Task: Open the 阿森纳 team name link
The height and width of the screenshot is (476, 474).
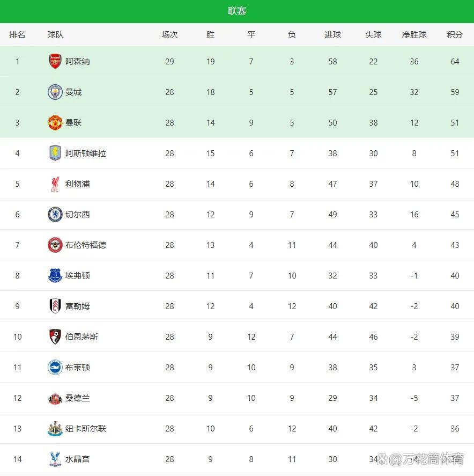Action: tap(78, 62)
